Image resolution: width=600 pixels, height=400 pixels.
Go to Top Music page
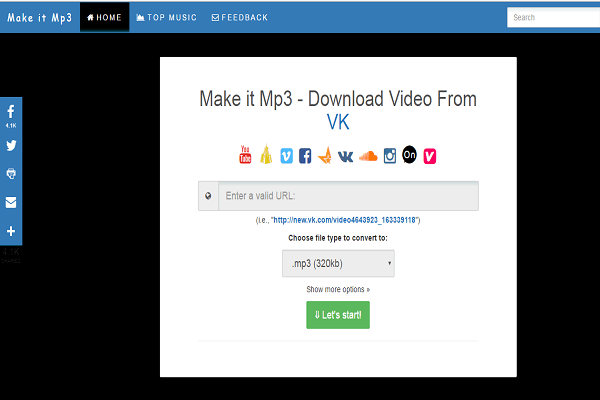point(166,17)
